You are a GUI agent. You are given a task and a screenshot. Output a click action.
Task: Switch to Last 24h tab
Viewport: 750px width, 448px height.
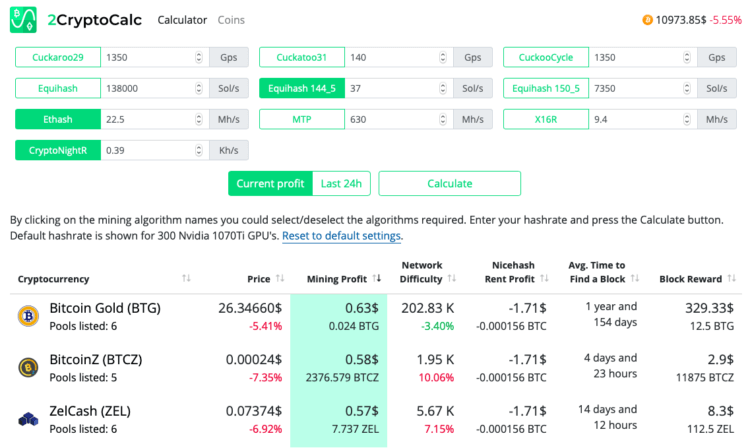pyautogui.click(x=342, y=184)
